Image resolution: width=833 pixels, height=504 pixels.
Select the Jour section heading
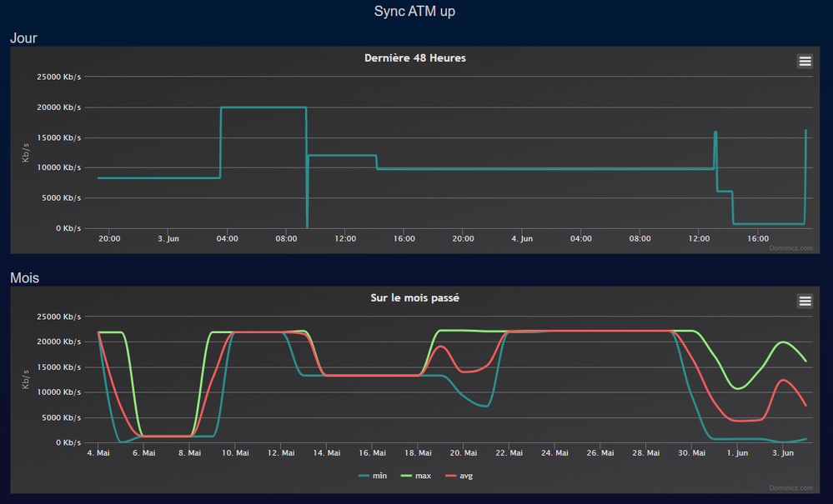point(23,38)
